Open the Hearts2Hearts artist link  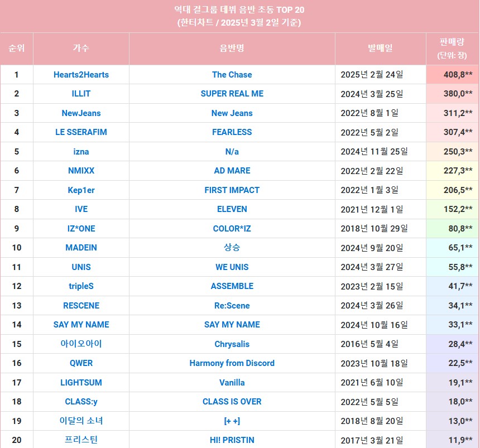(x=81, y=75)
